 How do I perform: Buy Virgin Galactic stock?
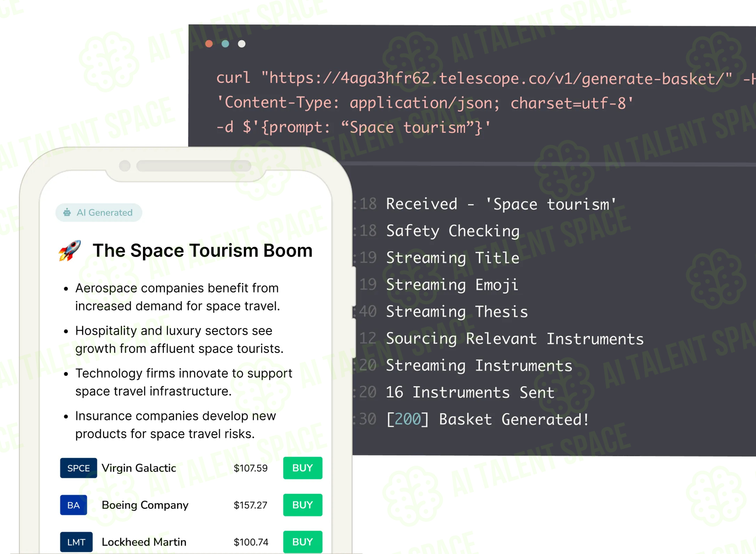pos(303,468)
